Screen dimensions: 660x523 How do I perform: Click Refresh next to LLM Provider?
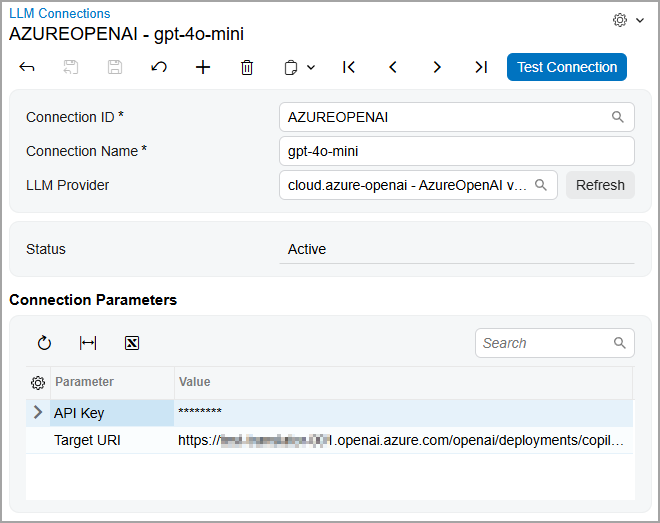click(x=600, y=185)
